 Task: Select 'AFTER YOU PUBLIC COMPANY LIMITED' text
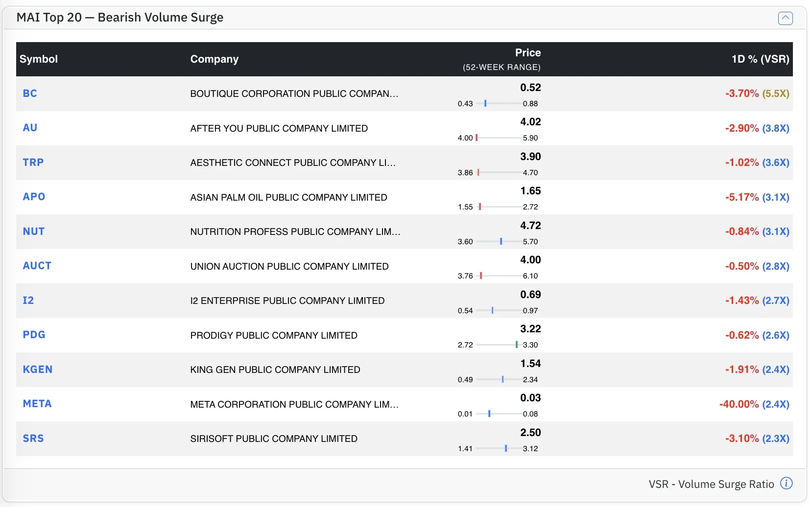(279, 128)
